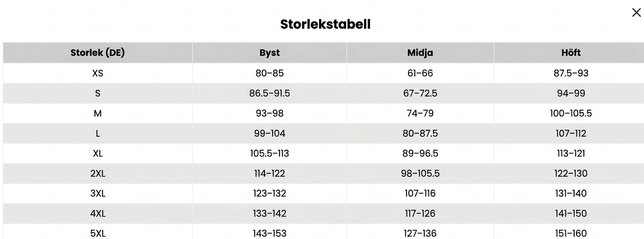644x239 pixels.
Task: Click bust value 86.5–91.5 for size S
Action: pyautogui.click(x=270, y=93)
